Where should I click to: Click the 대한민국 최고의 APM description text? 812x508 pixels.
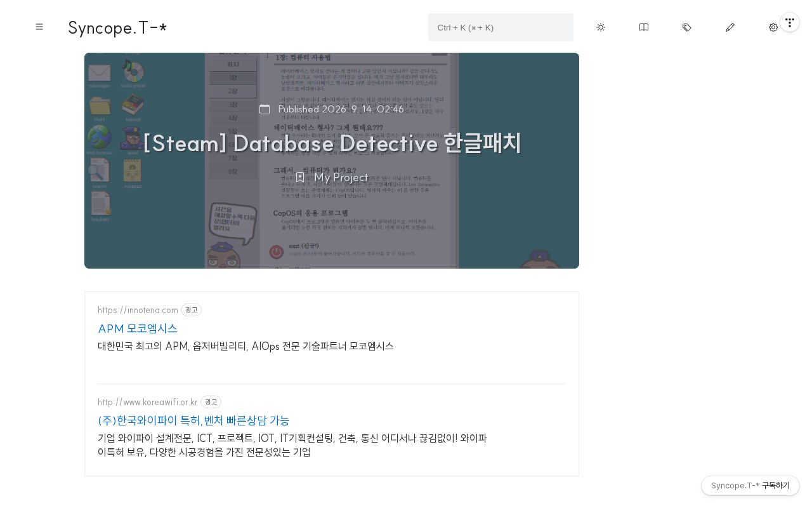(246, 346)
